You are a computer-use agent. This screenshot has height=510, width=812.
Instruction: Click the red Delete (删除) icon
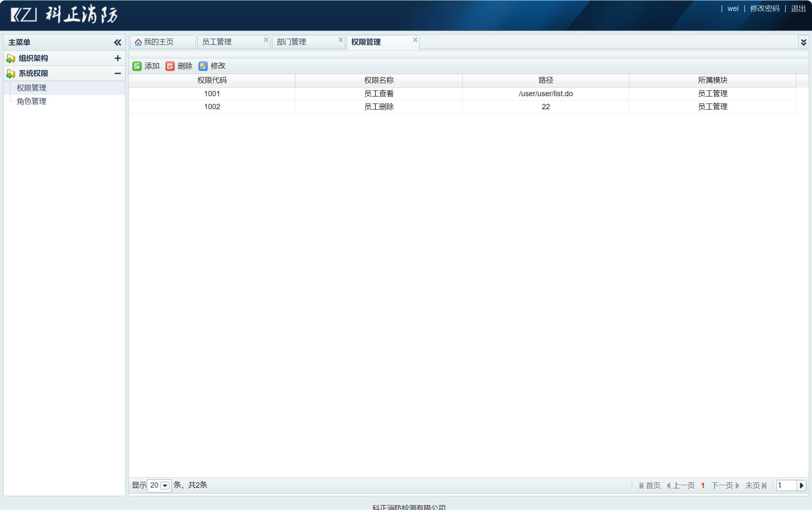coord(170,66)
